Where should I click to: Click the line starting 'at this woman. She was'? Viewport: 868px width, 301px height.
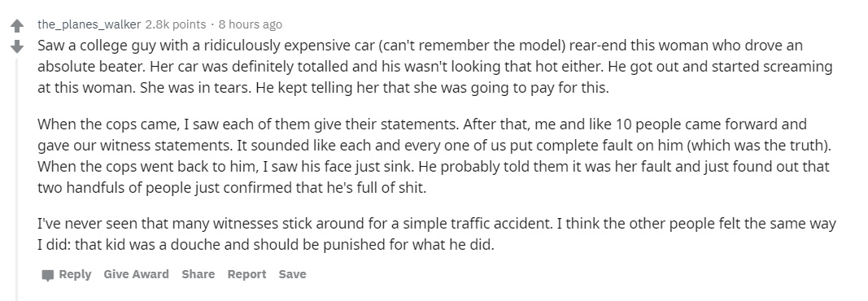coord(323,88)
